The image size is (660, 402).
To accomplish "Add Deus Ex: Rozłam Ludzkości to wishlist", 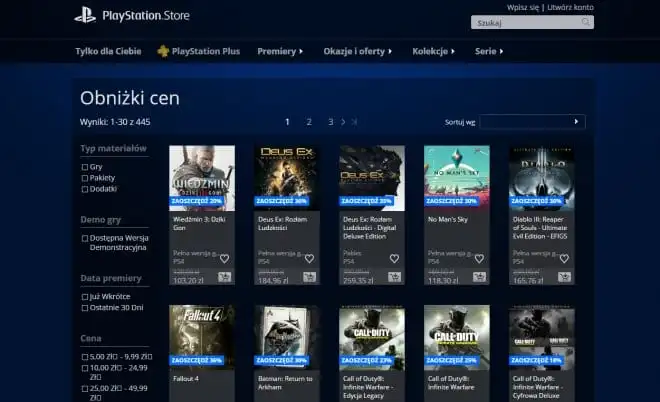I will (x=309, y=258).
